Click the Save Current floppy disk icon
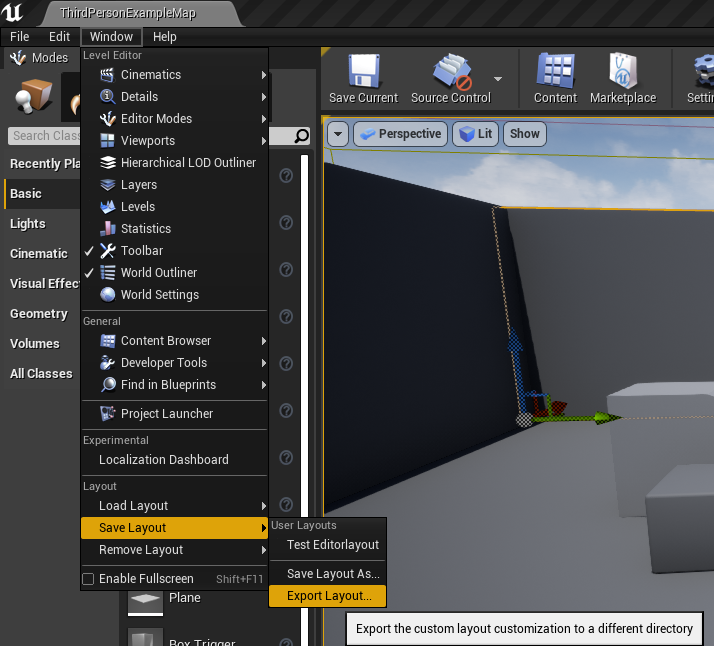This screenshot has height=646, width=714. pyautogui.click(x=363, y=71)
